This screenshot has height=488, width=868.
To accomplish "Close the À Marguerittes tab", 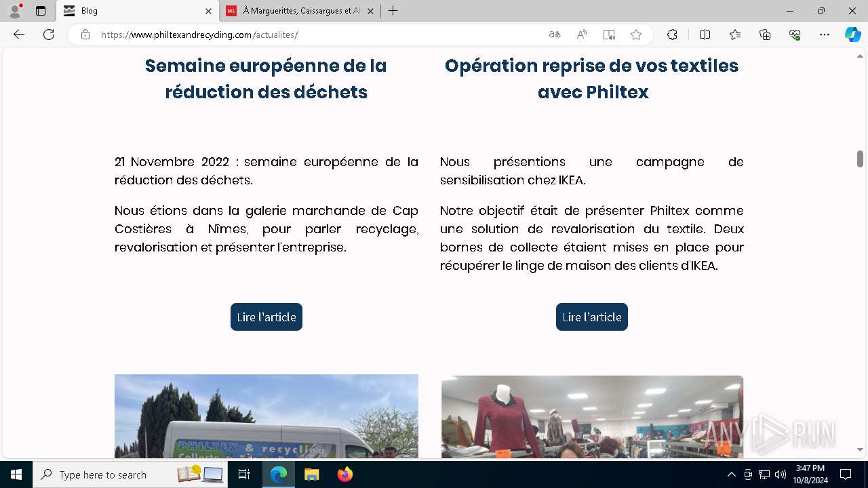I will click(371, 11).
